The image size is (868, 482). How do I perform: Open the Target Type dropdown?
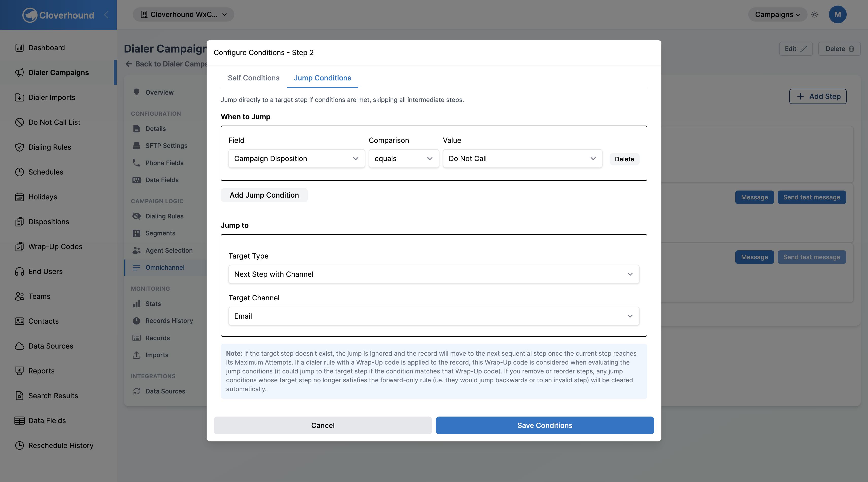pos(434,274)
